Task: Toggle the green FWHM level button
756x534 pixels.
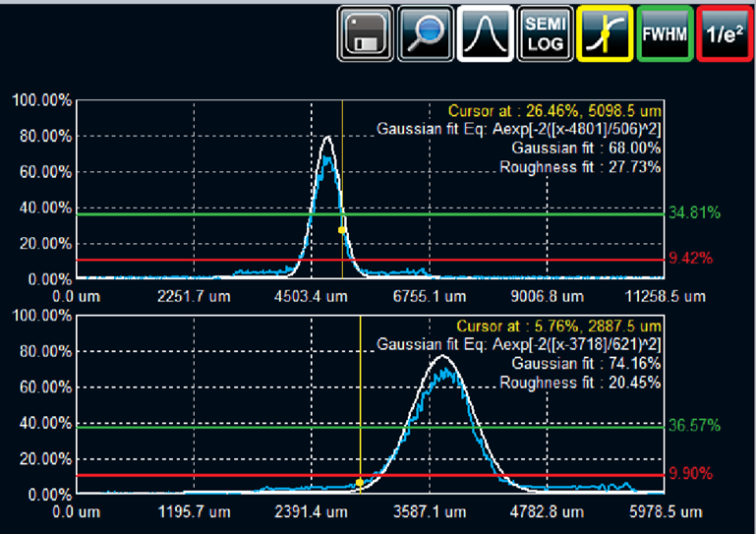Action: [x=666, y=34]
